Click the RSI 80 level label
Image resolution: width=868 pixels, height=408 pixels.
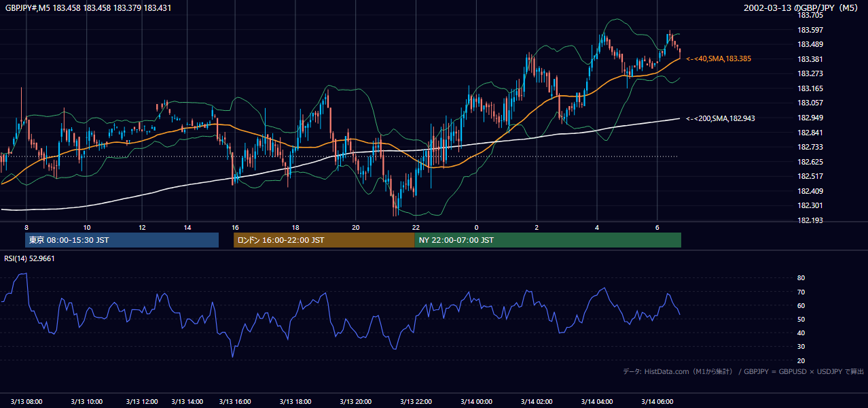pyautogui.click(x=801, y=278)
